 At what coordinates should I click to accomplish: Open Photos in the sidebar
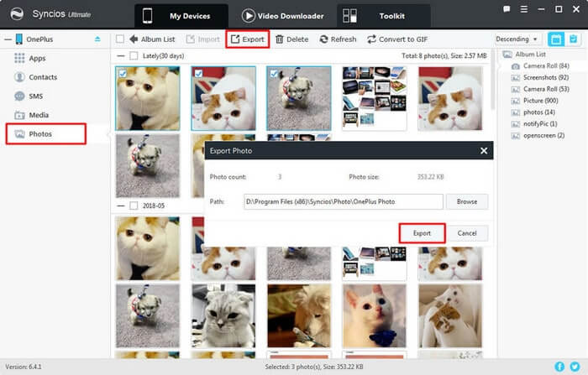coord(45,133)
